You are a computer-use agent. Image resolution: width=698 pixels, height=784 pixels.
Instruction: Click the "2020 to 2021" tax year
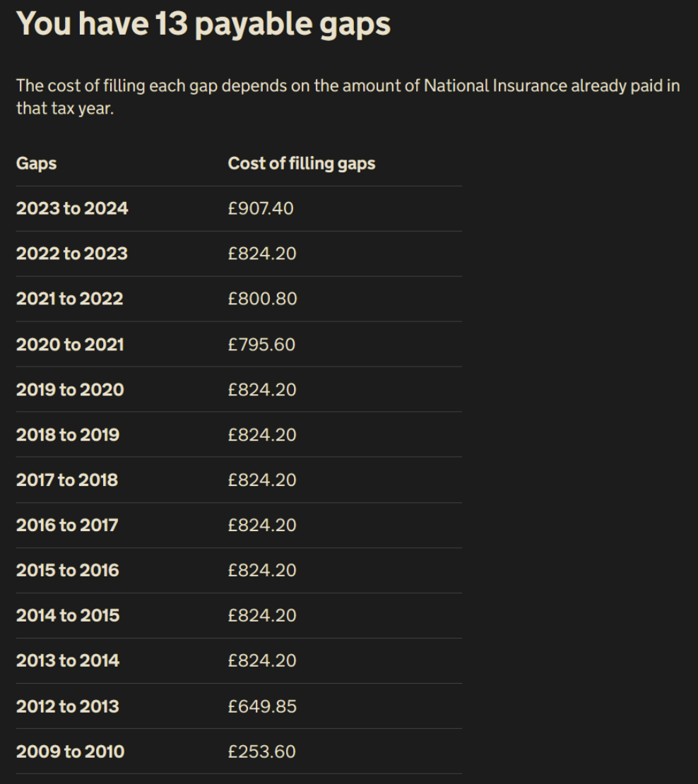tap(70, 345)
